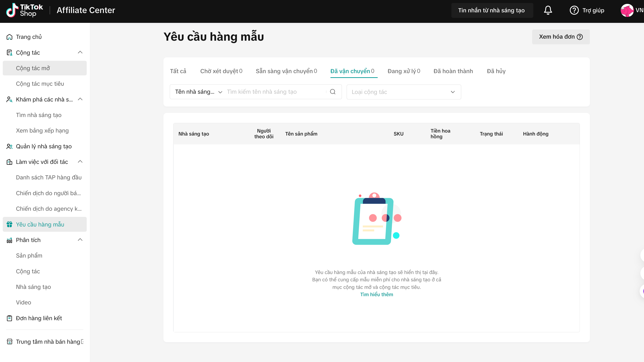Image resolution: width=644 pixels, height=362 pixels.
Task: Click the Trợ giúp help icon
Action: 574,10
